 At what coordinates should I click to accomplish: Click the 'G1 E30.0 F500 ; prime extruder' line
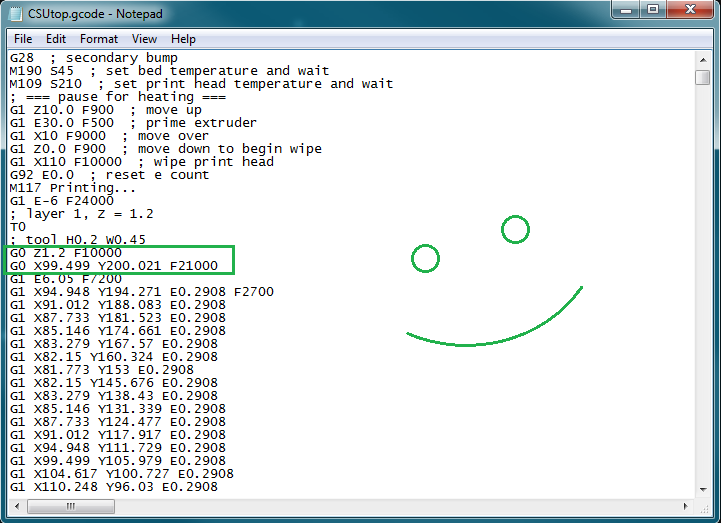pyautogui.click(x=133, y=123)
